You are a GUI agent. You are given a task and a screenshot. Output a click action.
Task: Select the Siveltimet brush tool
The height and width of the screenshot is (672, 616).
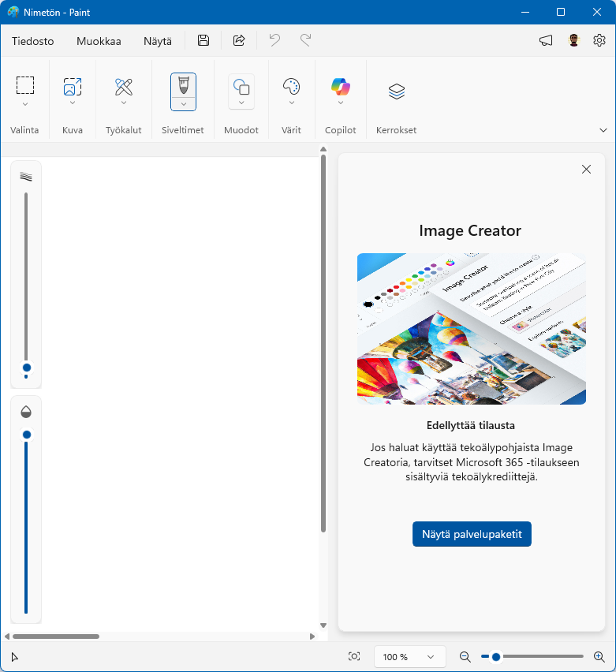(x=184, y=85)
